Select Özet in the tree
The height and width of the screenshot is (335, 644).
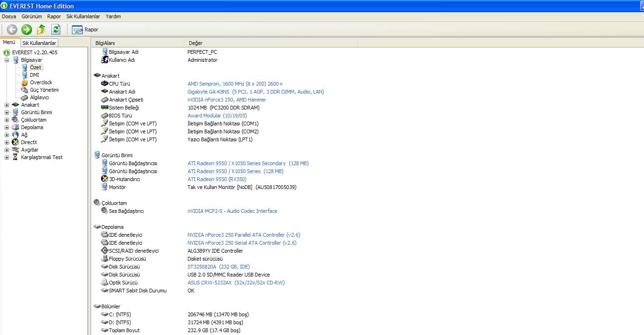[36, 67]
